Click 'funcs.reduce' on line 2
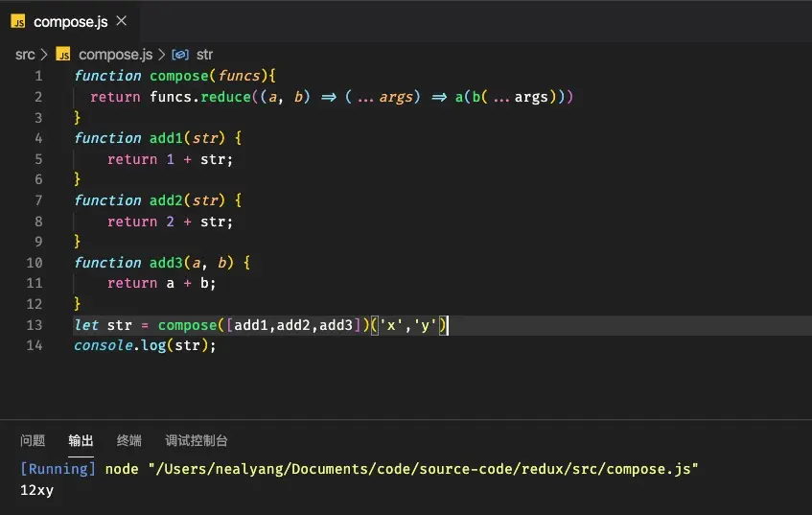The image size is (812, 515). [200, 97]
